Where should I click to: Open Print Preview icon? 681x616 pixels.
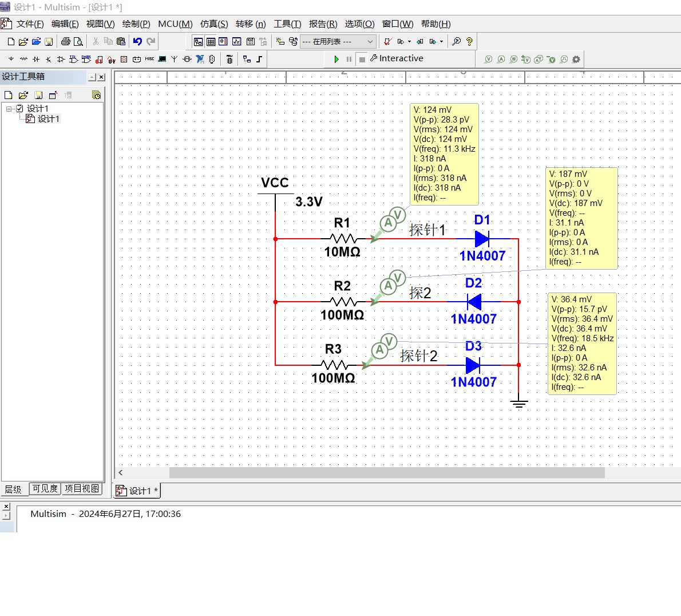click(x=78, y=42)
